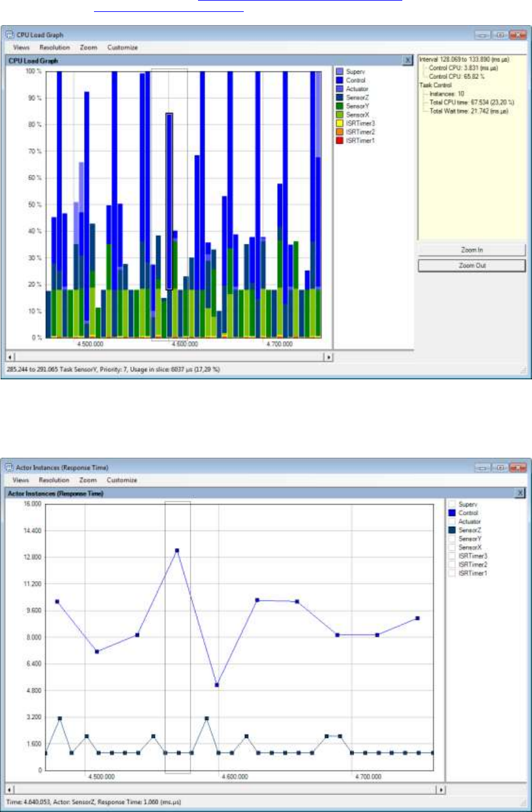Open Views menu in Actor Instances window
This screenshot has height=812, width=532.
(21, 480)
